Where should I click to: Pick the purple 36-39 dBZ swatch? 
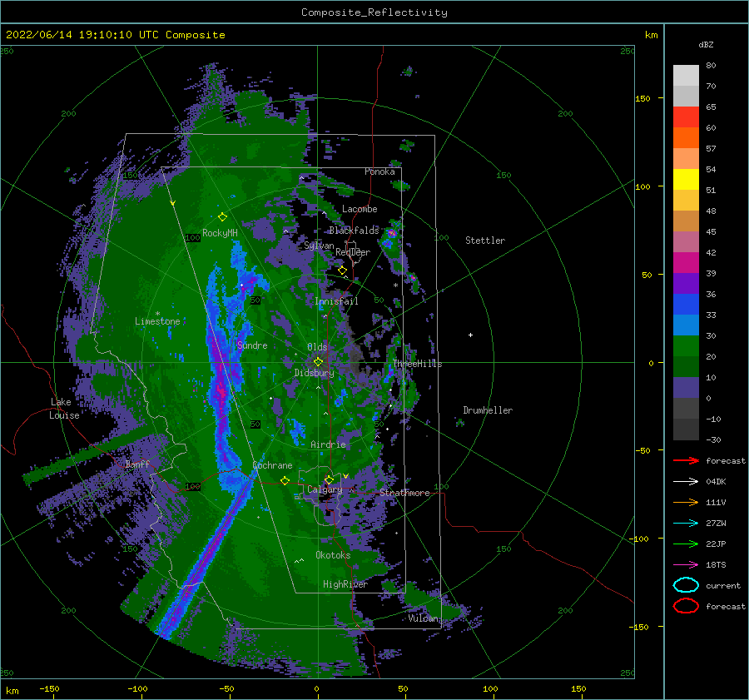tap(686, 283)
